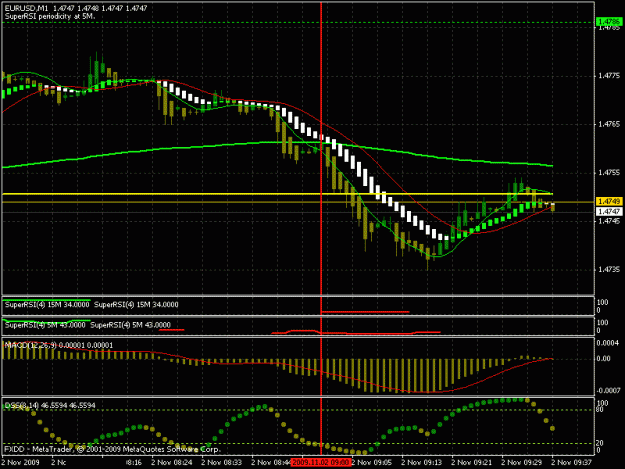Click the MACD 0.0004 scale value
625x469 pixels.
(x=608, y=343)
